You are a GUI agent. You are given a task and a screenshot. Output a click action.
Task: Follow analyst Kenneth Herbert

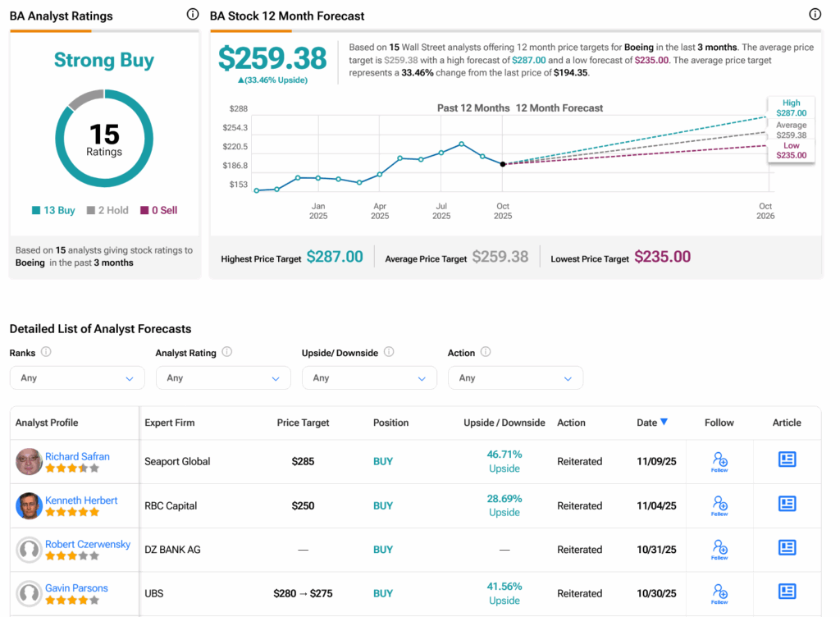[x=719, y=505]
